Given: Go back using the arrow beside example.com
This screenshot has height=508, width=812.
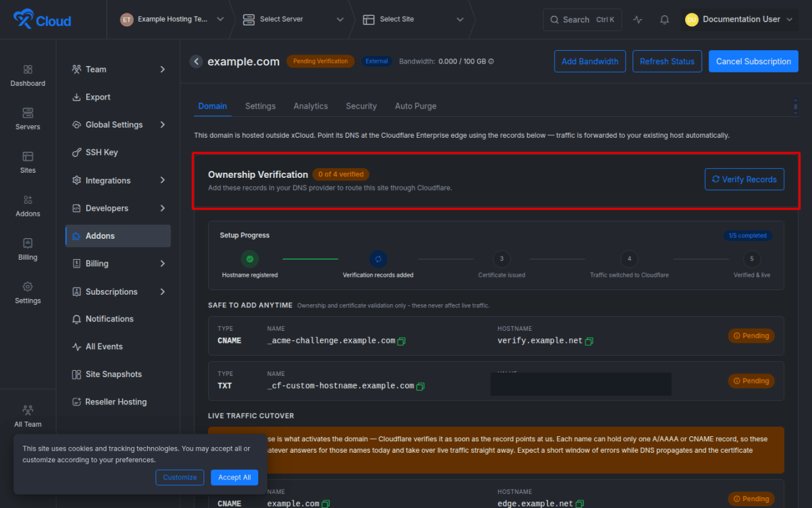Looking at the screenshot, I should coord(196,62).
